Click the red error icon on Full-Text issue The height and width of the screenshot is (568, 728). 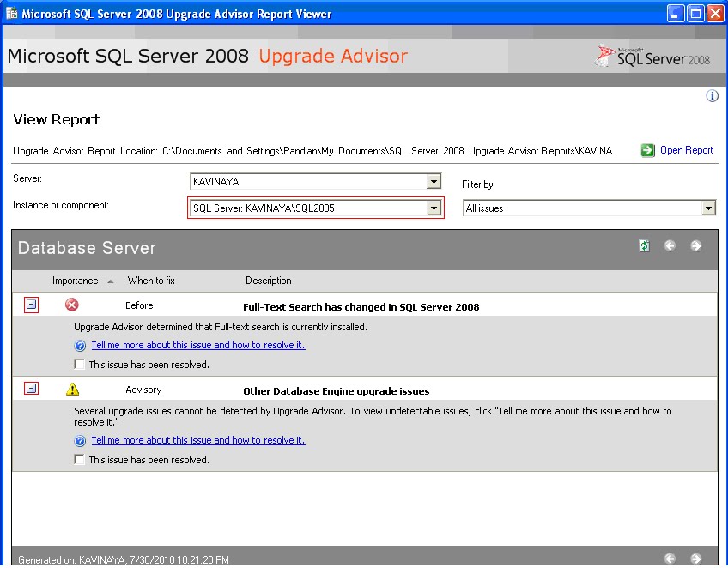(x=71, y=305)
